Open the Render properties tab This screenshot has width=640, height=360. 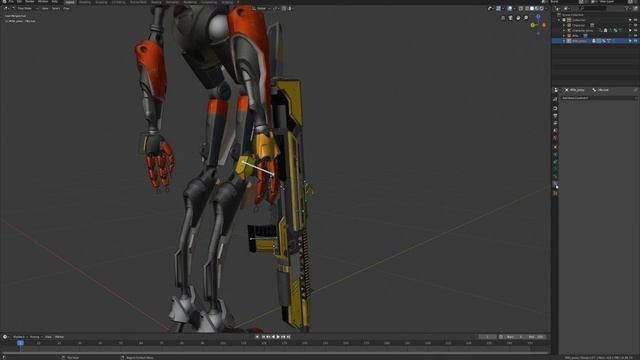tap(555, 108)
